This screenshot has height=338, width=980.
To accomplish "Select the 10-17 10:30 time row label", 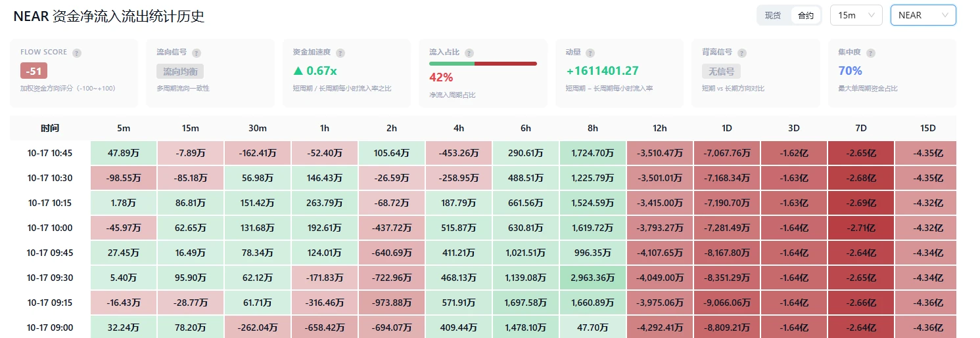I will coord(50,178).
